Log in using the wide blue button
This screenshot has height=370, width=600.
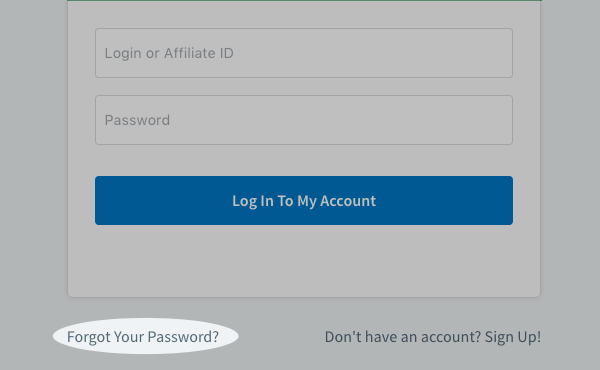[x=304, y=200]
